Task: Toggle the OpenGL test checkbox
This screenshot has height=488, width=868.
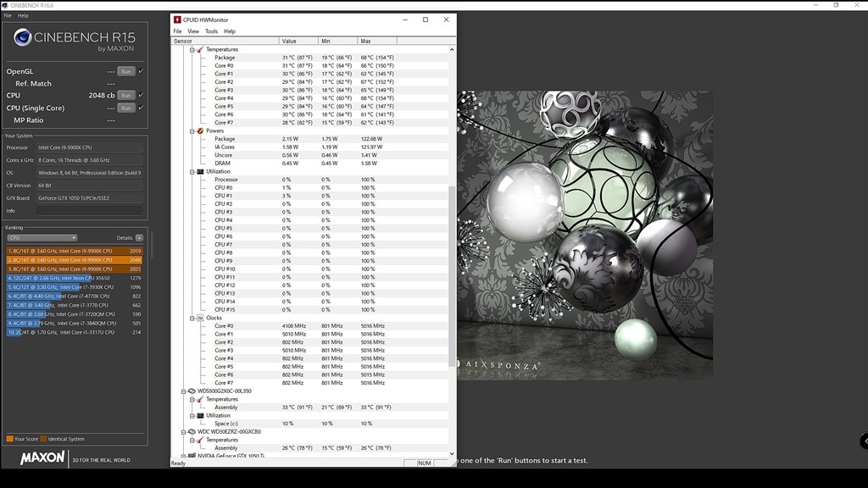Action: tap(142, 71)
